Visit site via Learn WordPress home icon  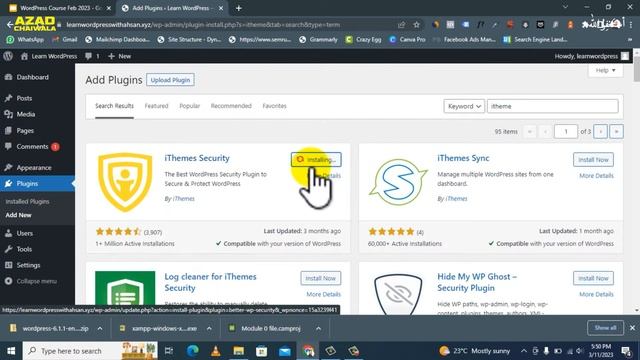(x=49, y=56)
